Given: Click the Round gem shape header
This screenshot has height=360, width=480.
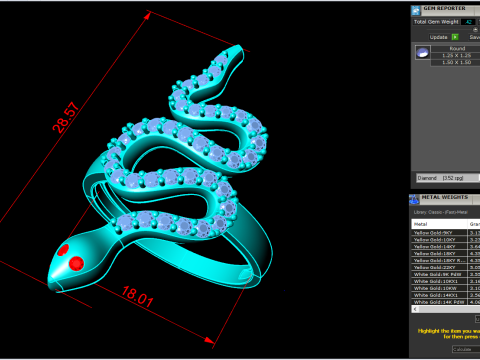Looking at the screenshot, I should point(456,48).
